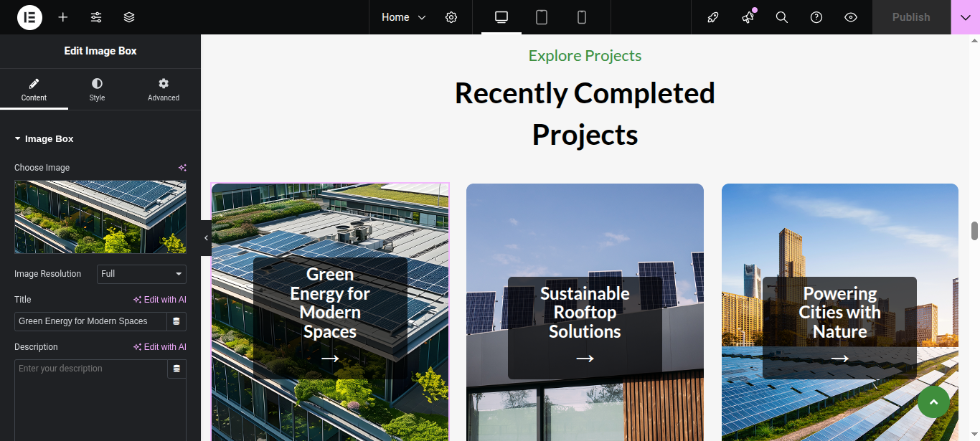Click the Elementor logo icon
This screenshot has width=980, height=441.
click(29, 17)
